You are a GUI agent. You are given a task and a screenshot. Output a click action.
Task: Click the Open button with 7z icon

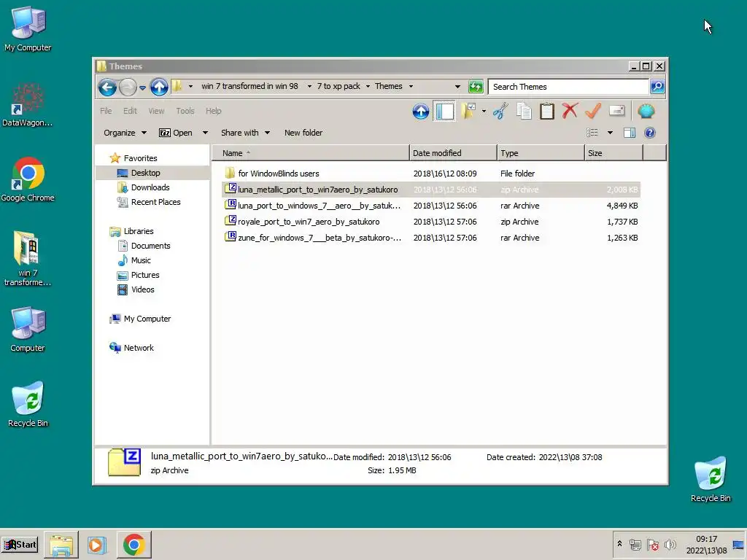(x=176, y=133)
